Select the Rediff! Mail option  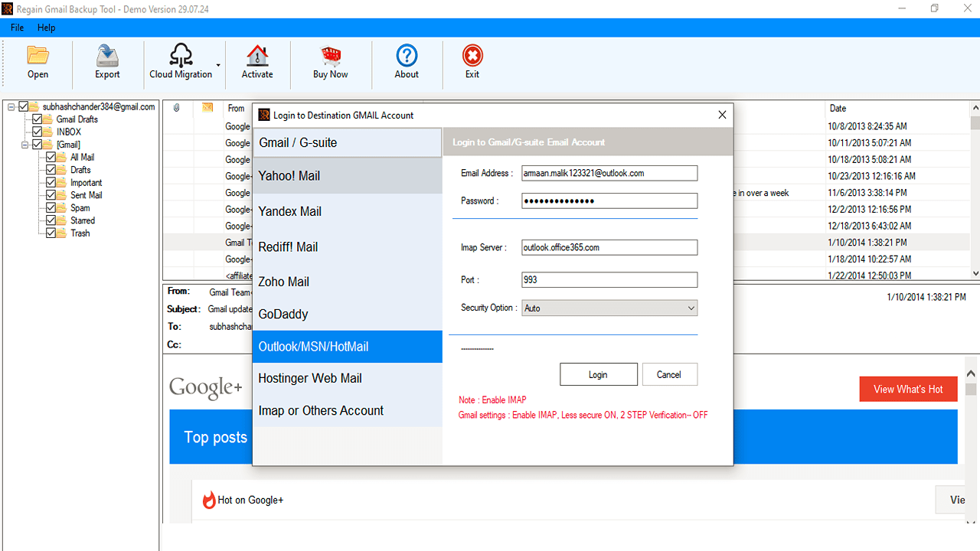(x=347, y=246)
